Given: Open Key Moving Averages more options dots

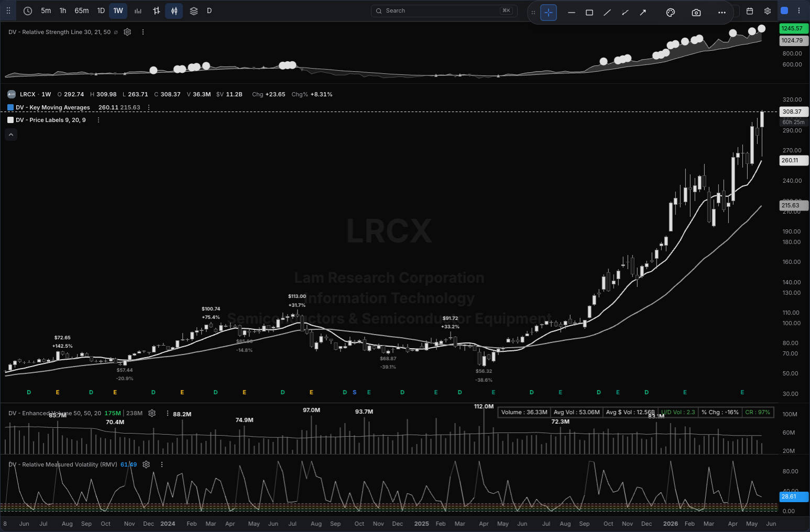Looking at the screenshot, I should pos(149,107).
